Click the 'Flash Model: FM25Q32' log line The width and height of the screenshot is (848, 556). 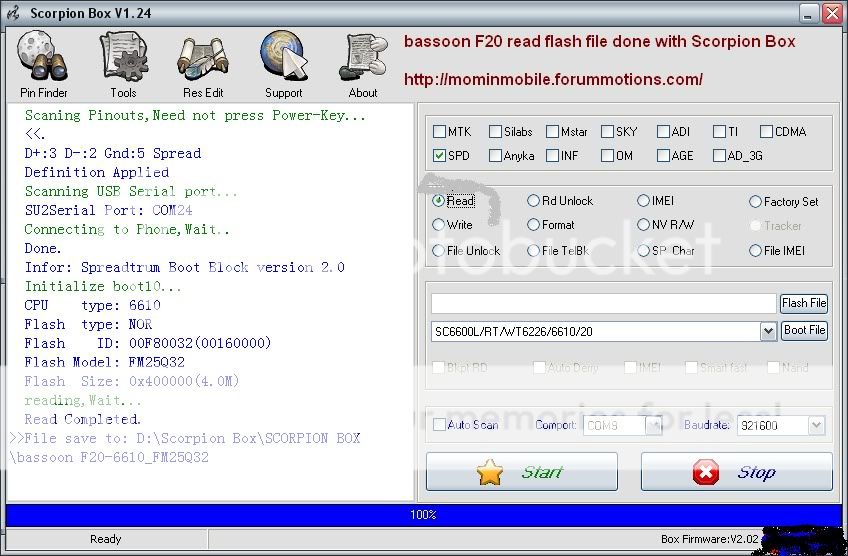pos(104,362)
